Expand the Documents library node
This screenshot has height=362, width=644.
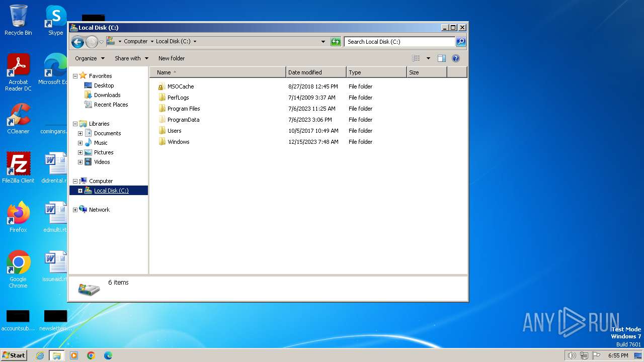click(80, 133)
